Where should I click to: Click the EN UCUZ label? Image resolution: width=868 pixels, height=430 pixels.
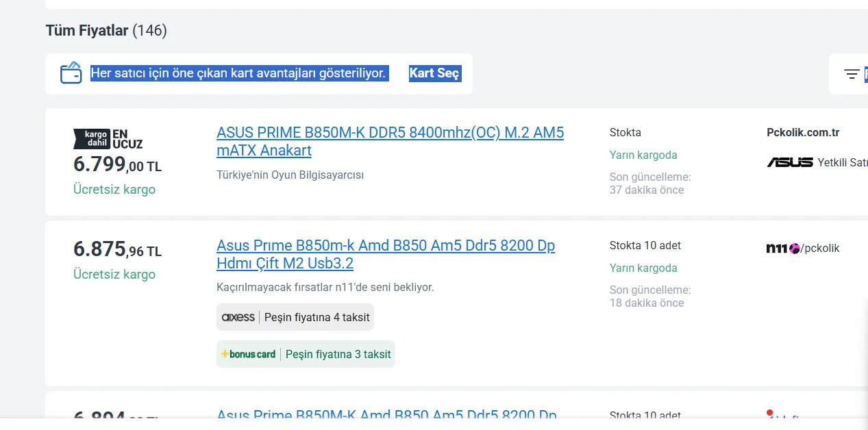[127, 139]
